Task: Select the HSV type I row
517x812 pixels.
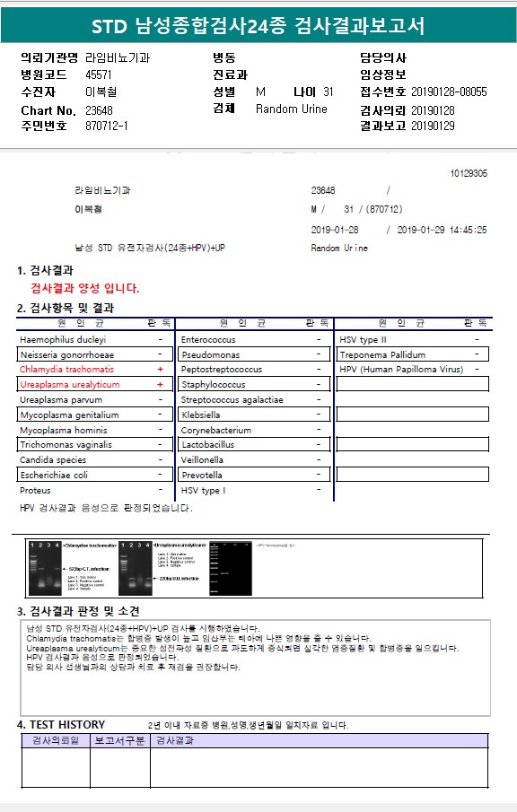Action: pos(254,491)
